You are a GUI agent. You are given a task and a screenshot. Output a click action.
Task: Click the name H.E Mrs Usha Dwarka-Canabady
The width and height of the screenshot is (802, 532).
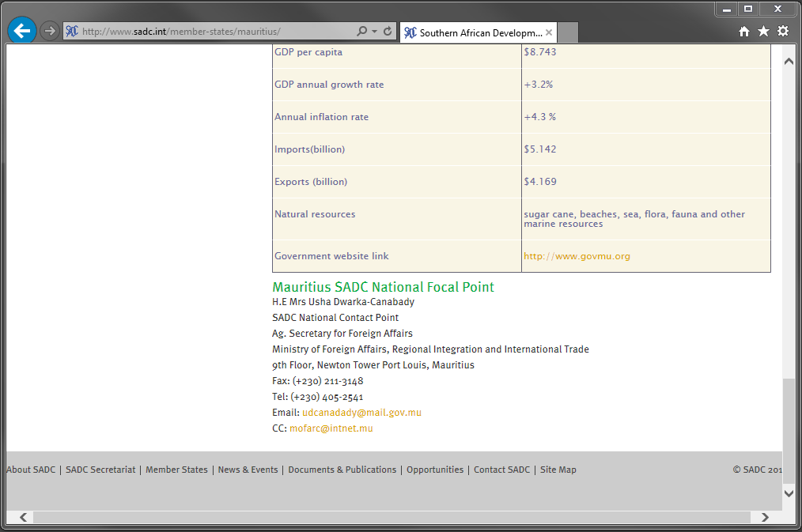coord(343,302)
